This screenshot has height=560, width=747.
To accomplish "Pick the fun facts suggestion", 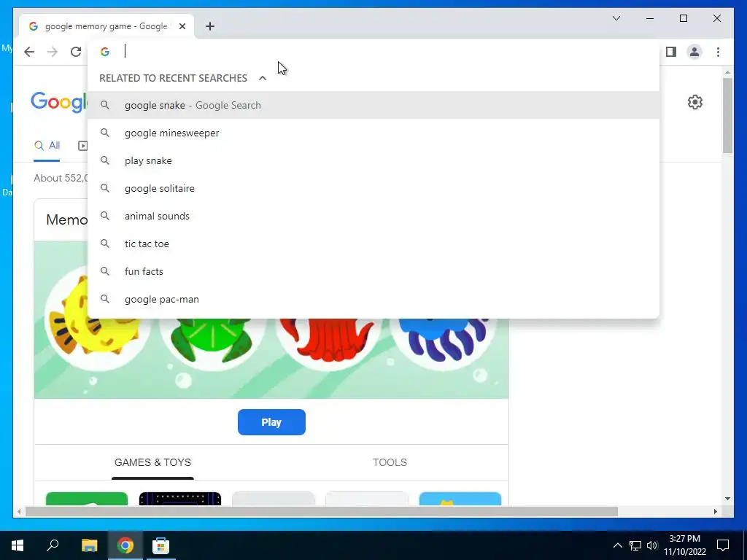I will pos(373,271).
